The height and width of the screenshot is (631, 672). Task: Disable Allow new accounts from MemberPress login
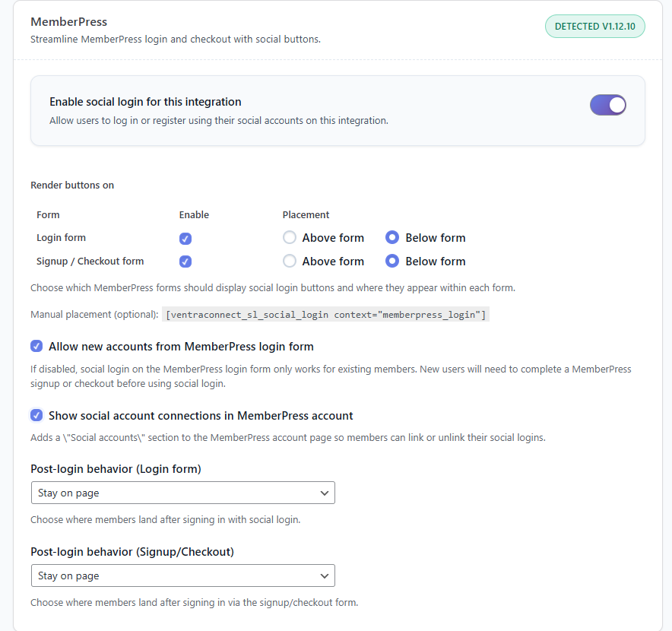pos(36,347)
